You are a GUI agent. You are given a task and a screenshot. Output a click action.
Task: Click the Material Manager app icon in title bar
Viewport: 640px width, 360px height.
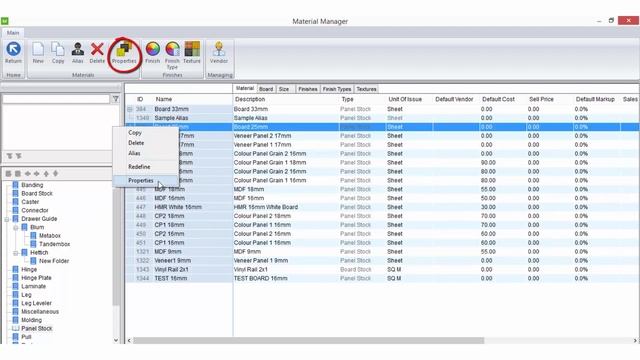4,21
